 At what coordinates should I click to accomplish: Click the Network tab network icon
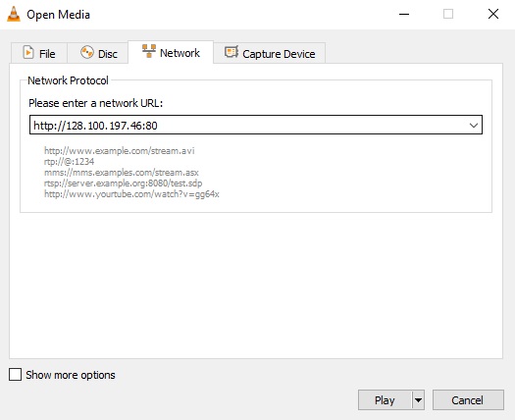149,51
